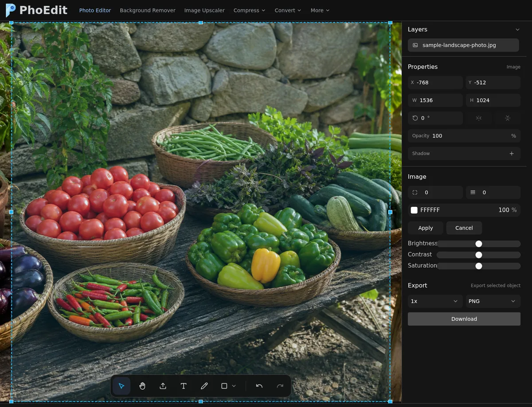Choose the Text tool
This screenshot has width=532, height=407.
(x=184, y=386)
